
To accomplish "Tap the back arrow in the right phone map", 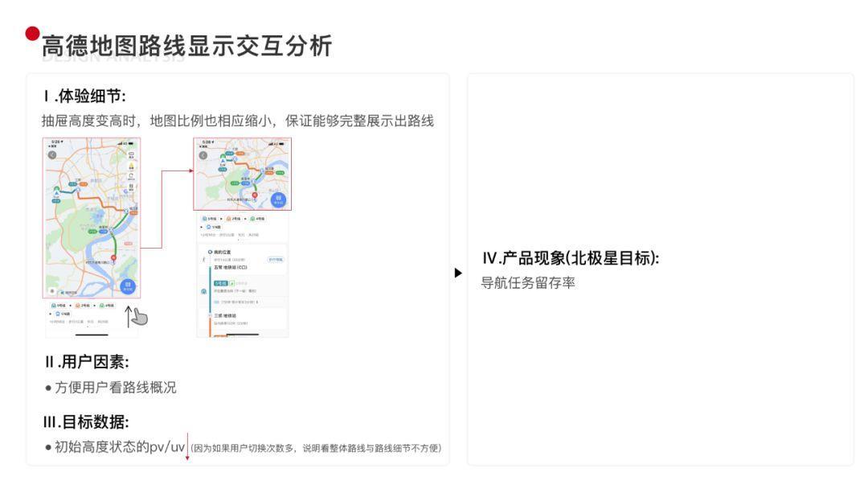I will tap(203, 155).
